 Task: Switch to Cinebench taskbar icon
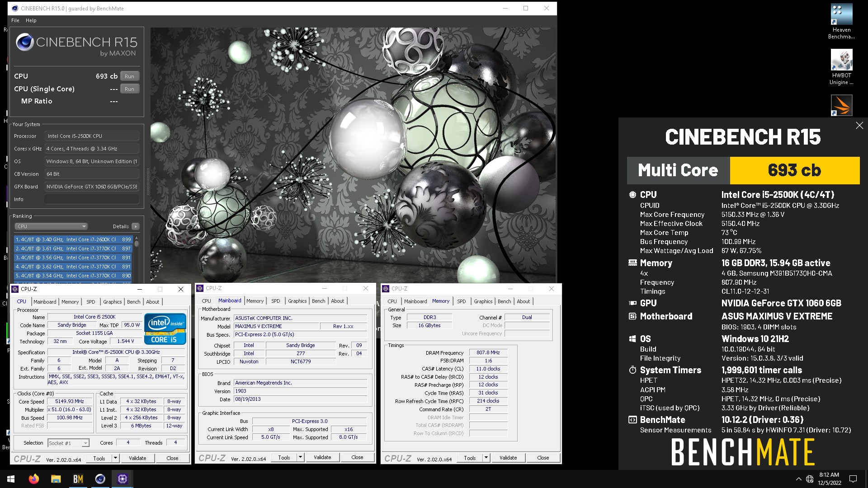[x=100, y=479]
